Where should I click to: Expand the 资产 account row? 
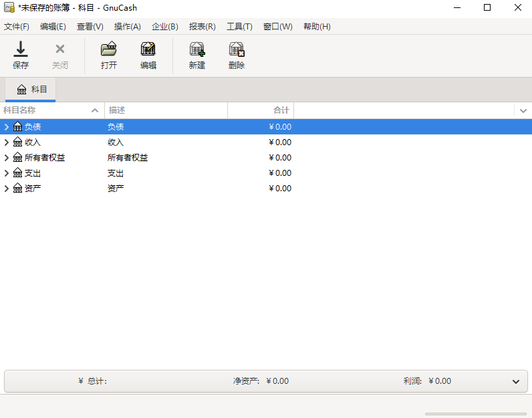[x=7, y=188]
